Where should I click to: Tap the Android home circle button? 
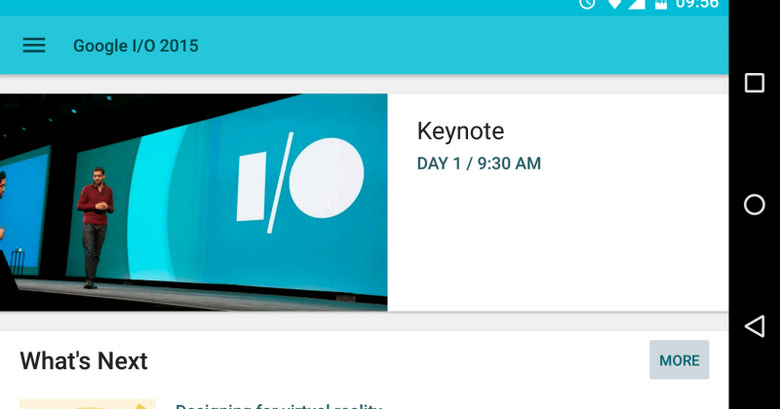click(754, 204)
